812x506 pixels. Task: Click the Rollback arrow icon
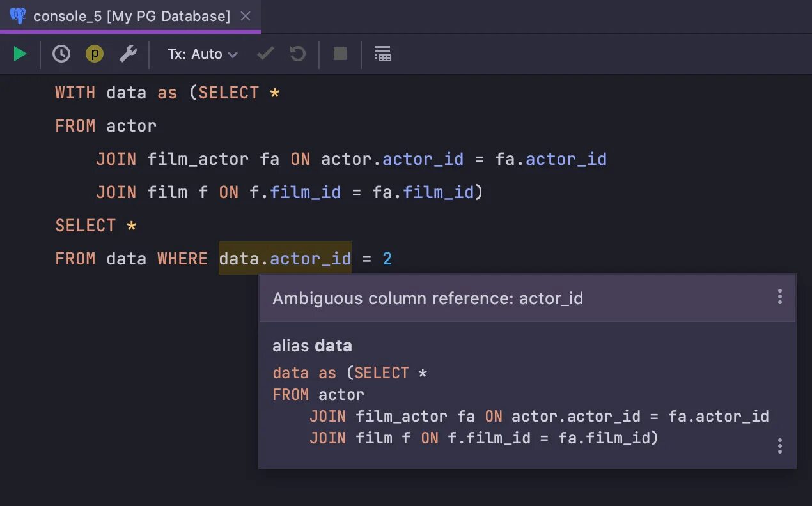[x=298, y=54]
